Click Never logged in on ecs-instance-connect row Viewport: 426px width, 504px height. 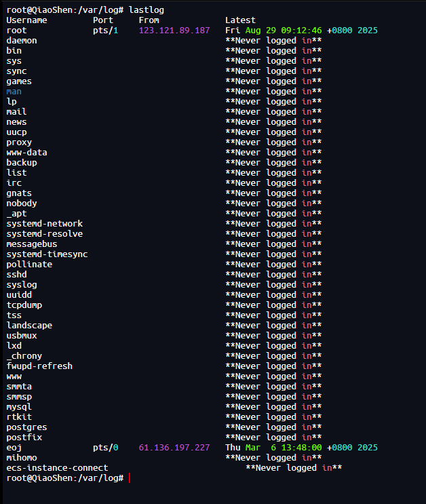294,468
